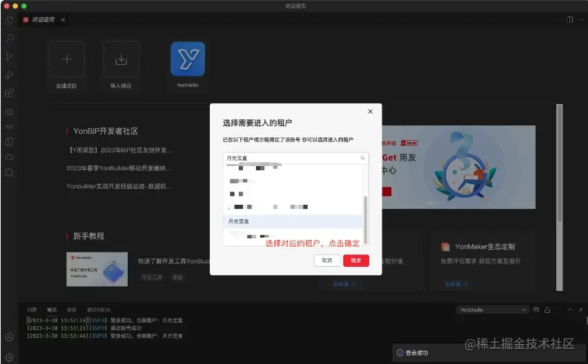Switch to the 输出 panel tab
Screen dimensions: 588x364
pyautogui.click(x=52, y=310)
